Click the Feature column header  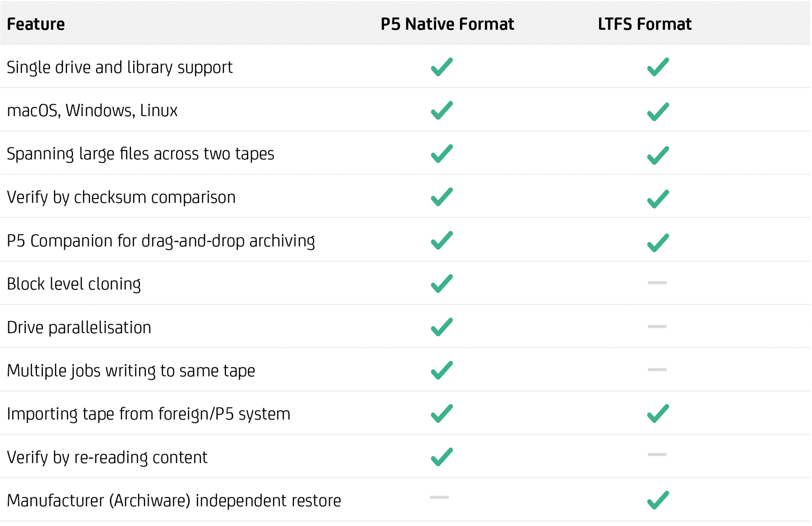36,24
